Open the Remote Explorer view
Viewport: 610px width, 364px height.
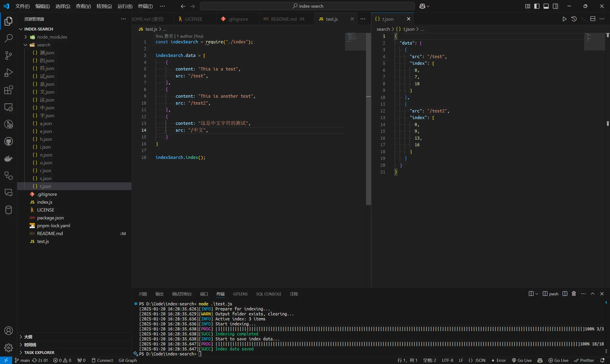coord(9,107)
